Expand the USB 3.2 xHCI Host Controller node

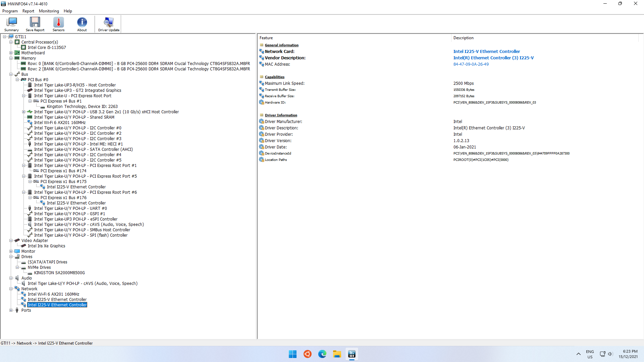pyautogui.click(x=23, y=112)
